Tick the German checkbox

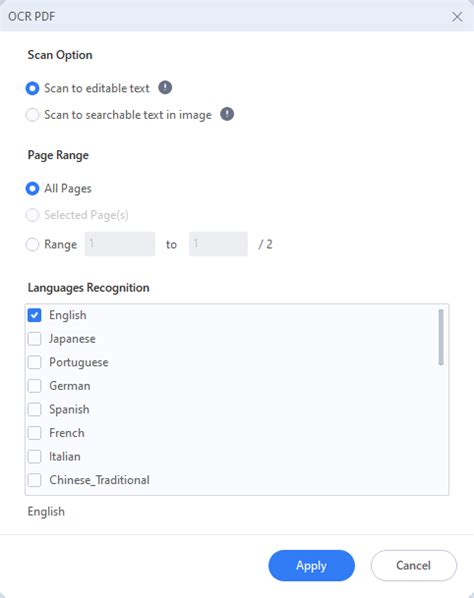34,386
